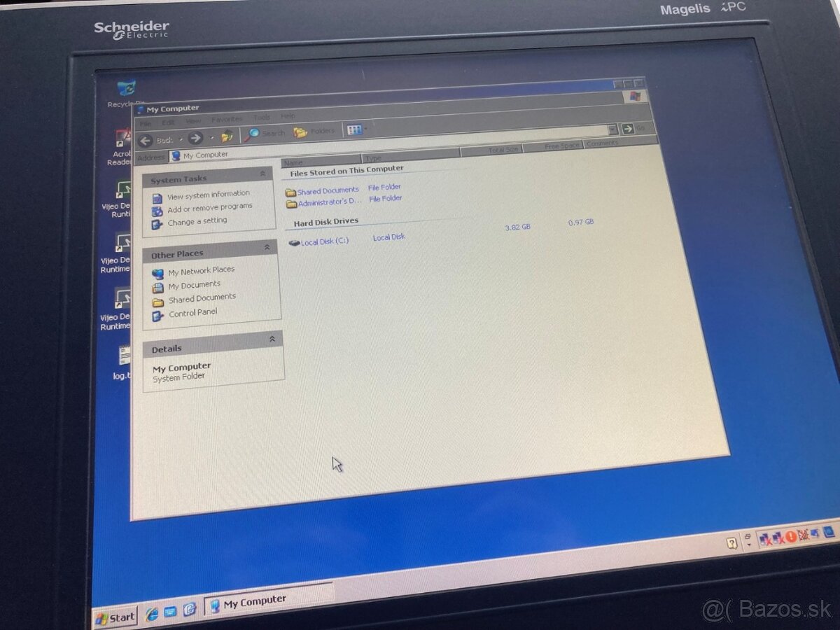Open the Views button menu
This screenshot has width=840, height=630.
point(356,129)
